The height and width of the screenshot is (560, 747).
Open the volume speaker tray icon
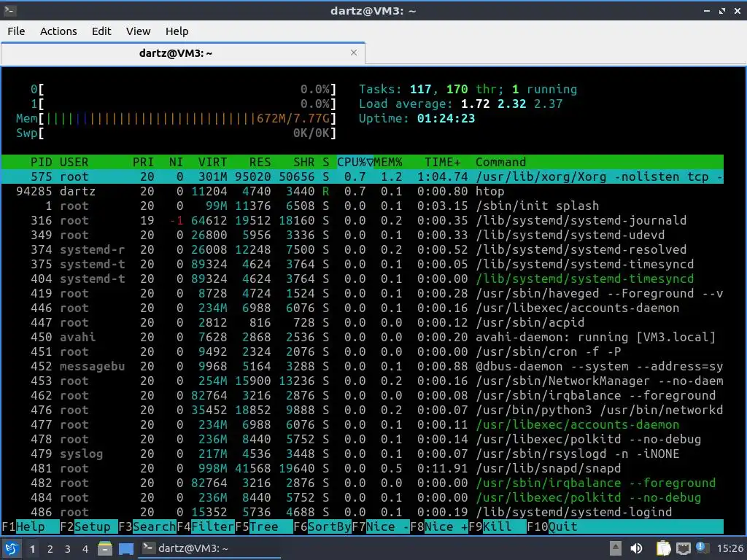[636, 548]
